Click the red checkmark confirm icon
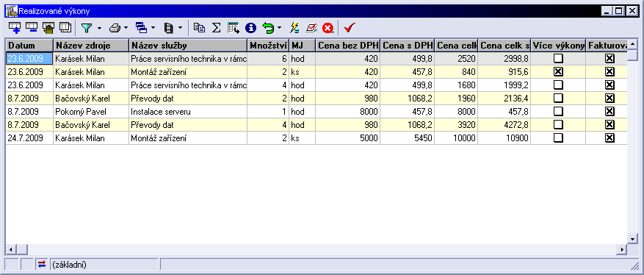644x275 pixels. 350,28
